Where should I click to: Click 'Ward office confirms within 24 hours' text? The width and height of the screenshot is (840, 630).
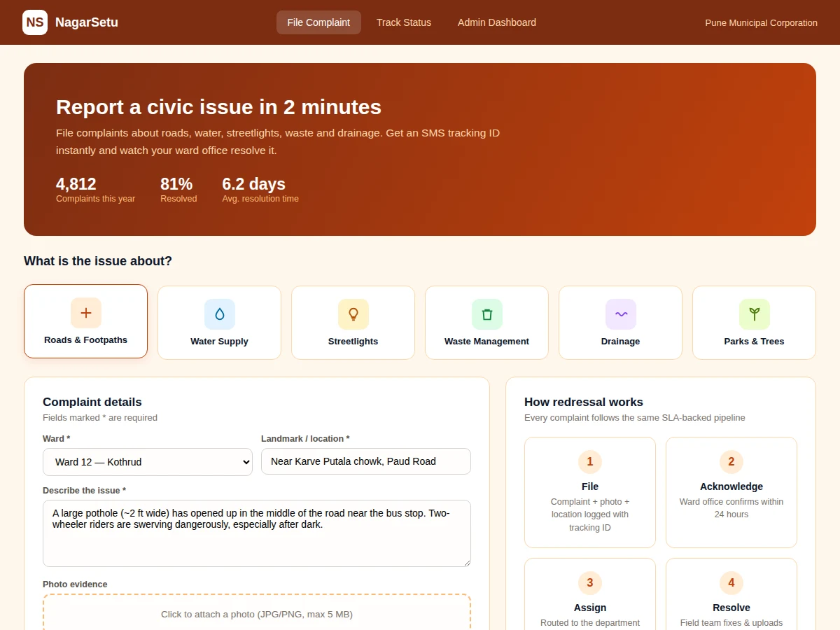click(731, 508)
